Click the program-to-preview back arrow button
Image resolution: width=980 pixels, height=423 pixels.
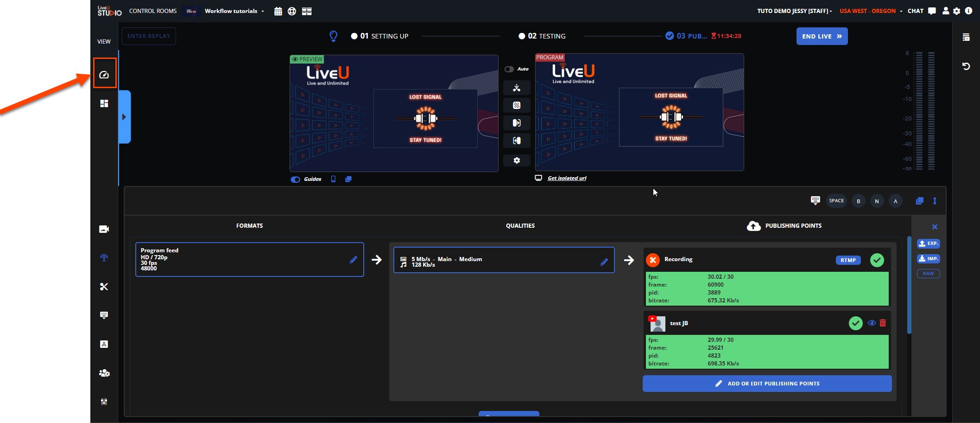pyautogui.click(x=517, y=141)
